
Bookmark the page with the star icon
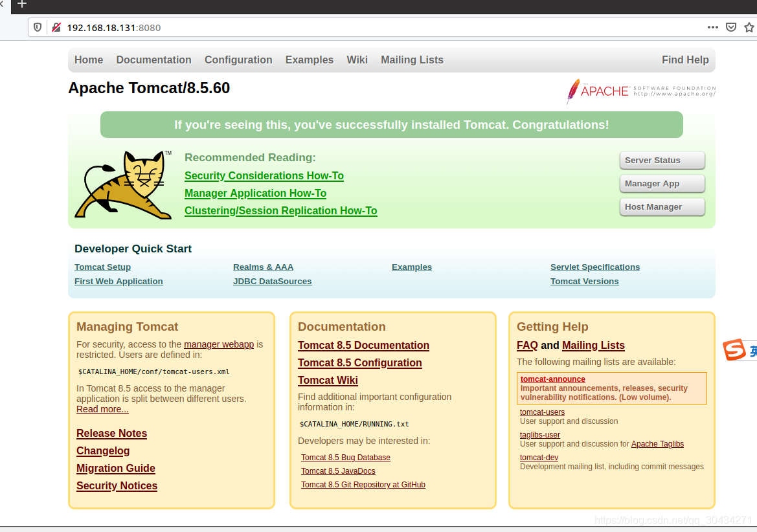pyautogui.click(x=749, y=27)
